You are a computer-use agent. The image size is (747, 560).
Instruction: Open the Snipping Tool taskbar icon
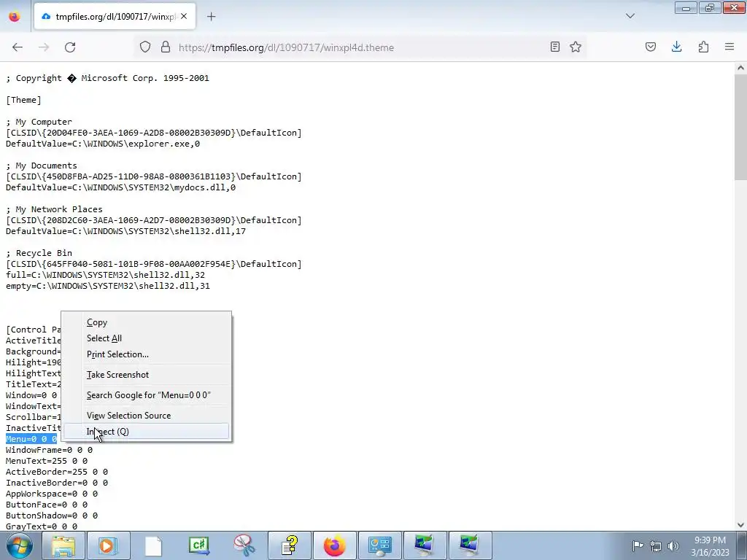coord(244,545)
